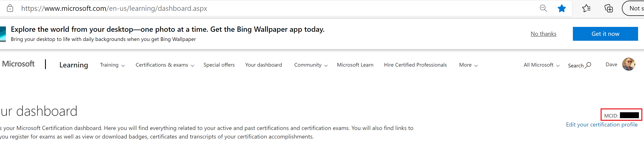
Task: Open the Special offers menu item
Action: tap(219, 65)
